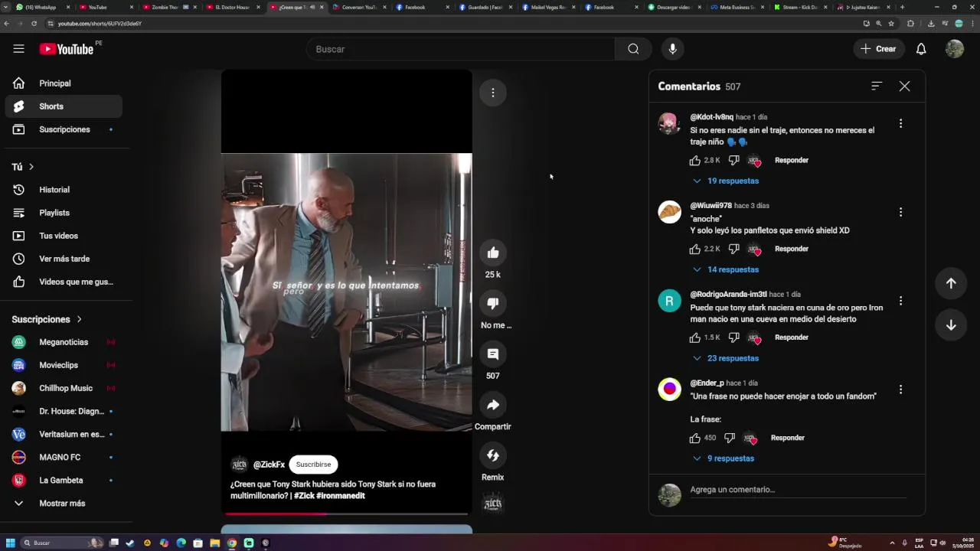
Task: Like the Short with thumbs up
Action: click(493, 253)
